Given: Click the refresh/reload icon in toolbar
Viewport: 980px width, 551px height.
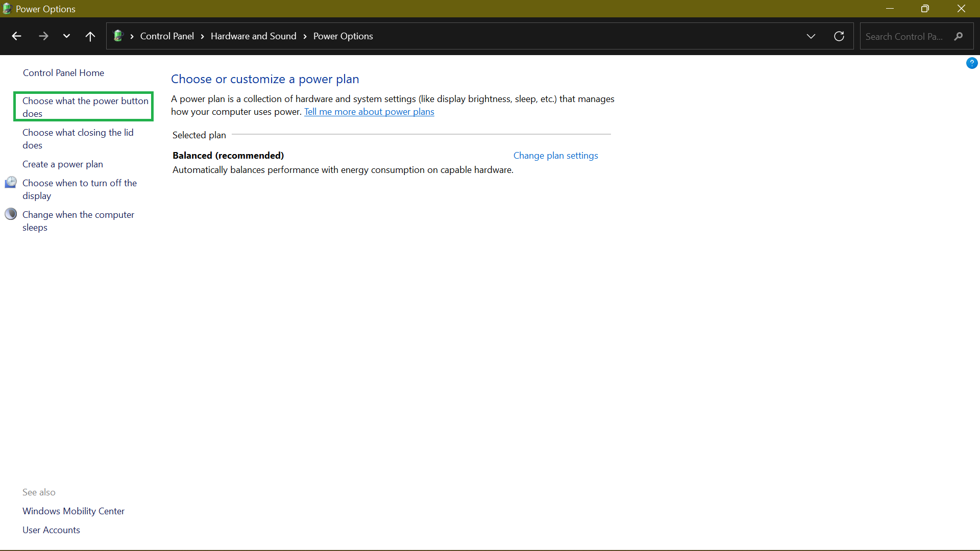Looking at the screenshot, I should point(839,36).
